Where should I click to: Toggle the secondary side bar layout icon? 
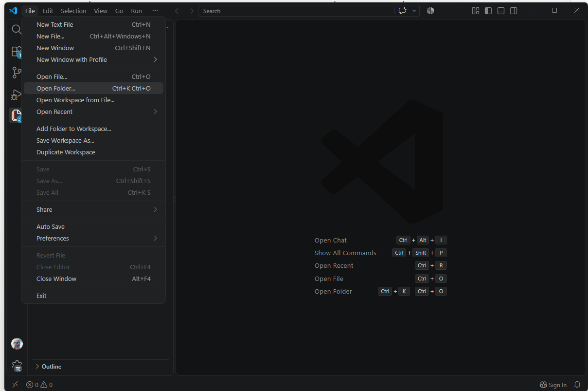point(514,11)
